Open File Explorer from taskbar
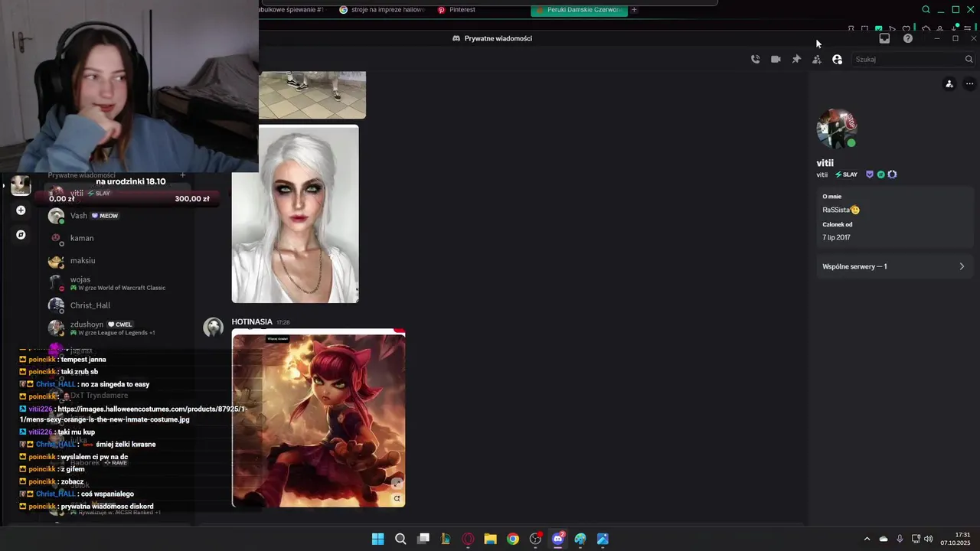The height and width of the screenshot is (551, 980). [x=491, y=539]
